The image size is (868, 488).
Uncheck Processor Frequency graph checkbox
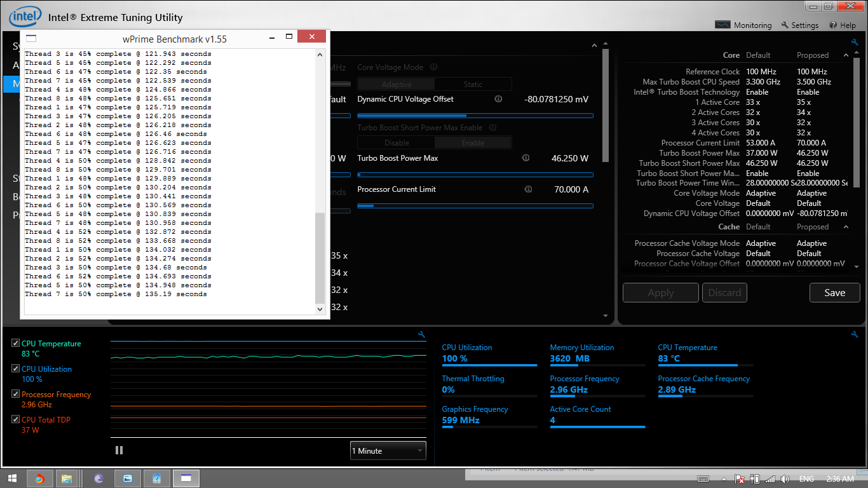(x=15, y=394)
